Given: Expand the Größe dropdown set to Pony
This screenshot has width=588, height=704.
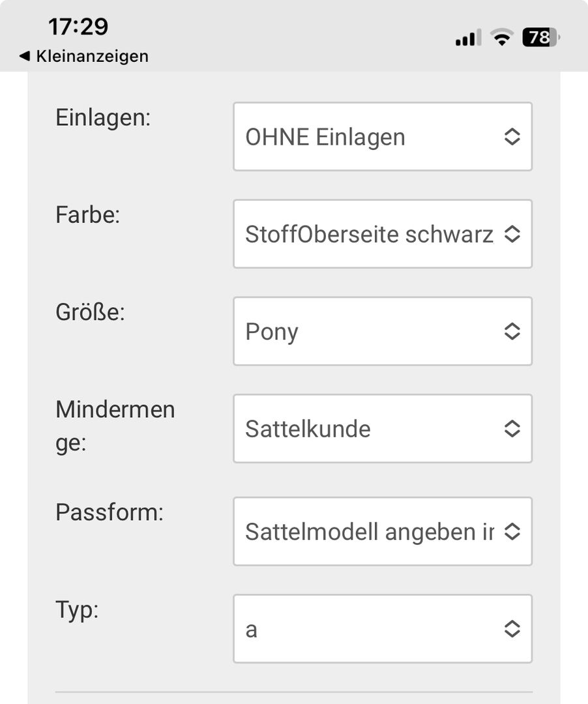Looking at the screenshot, I should pyautogui.click(x=382, y=331).
